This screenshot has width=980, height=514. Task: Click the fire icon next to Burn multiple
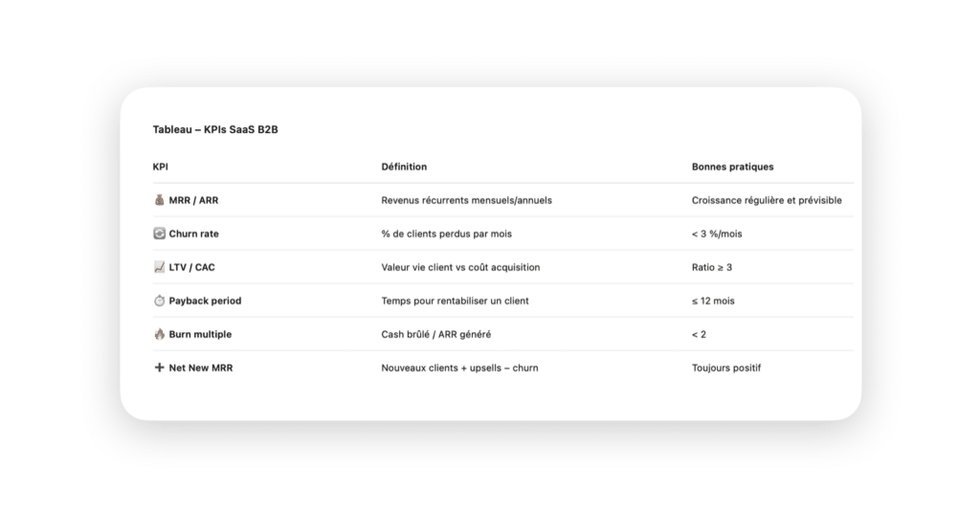point(160,334)
